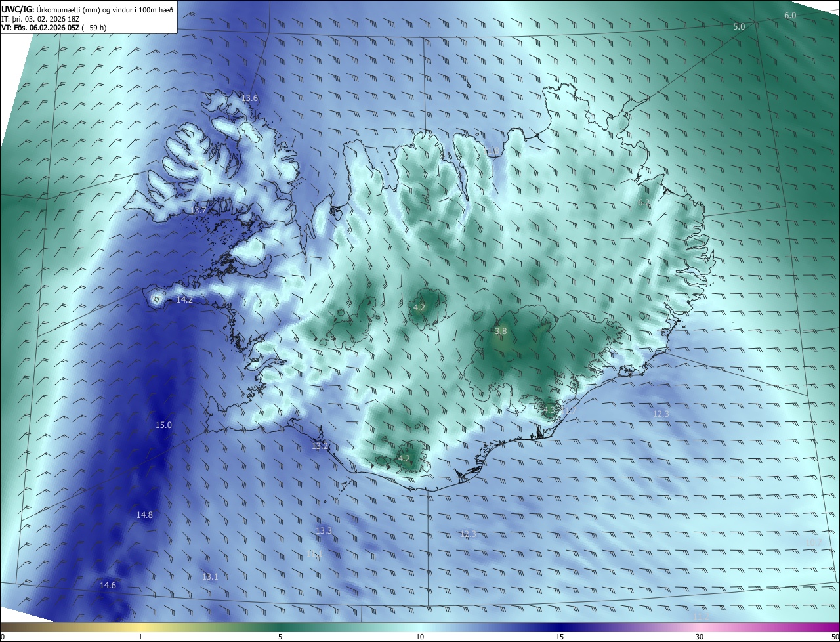The width and height of the screenshot is (840, 642).
Task: Click the 6.2 value in east Iceland
Action: click(x=644, y=203)
